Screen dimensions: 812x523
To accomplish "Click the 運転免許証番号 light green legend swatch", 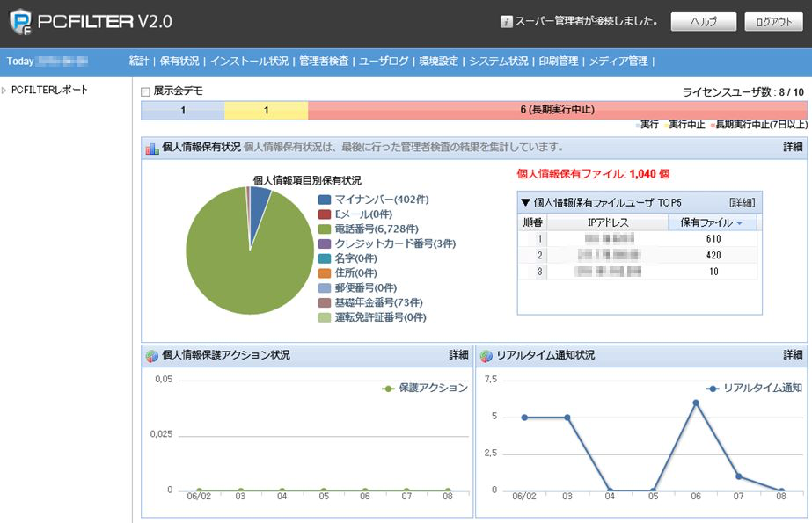I will (x=324, y=317).
